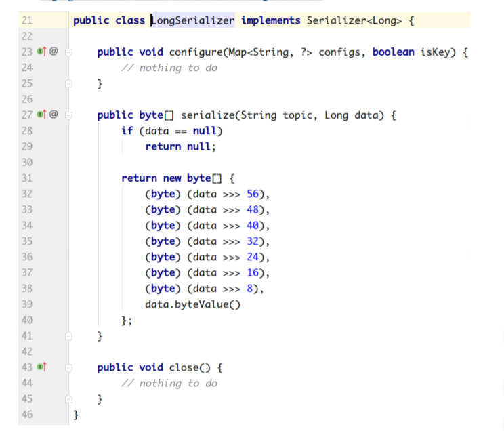Collapse the close method fold on line 43

coord(68,367)
